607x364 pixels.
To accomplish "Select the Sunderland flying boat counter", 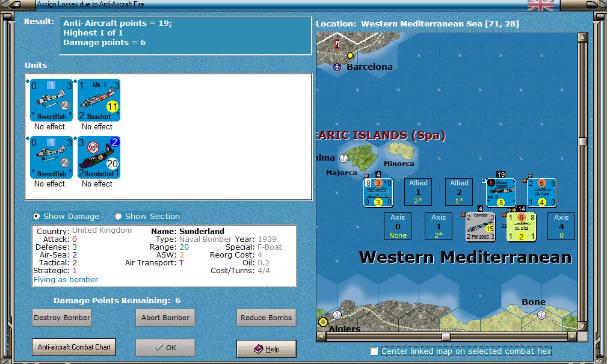I will pos(99,158).
